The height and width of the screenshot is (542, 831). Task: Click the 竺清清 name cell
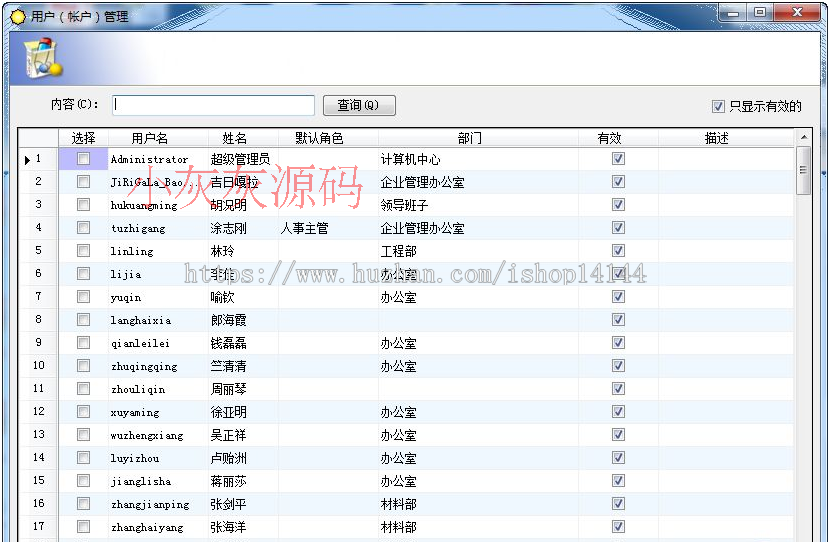pyautogui.click(x=243, y=366)
